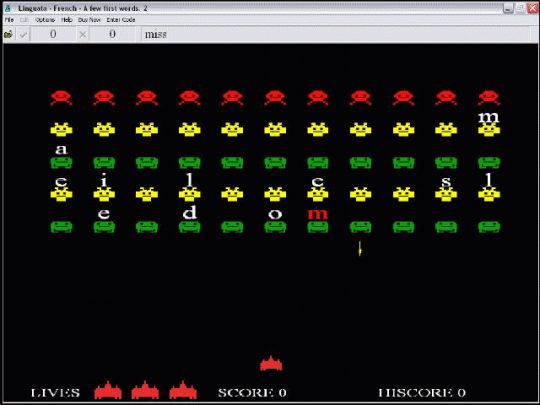Click the red letter 'm' above green invader
The image size is (540, 405).
tap(317, 214)
